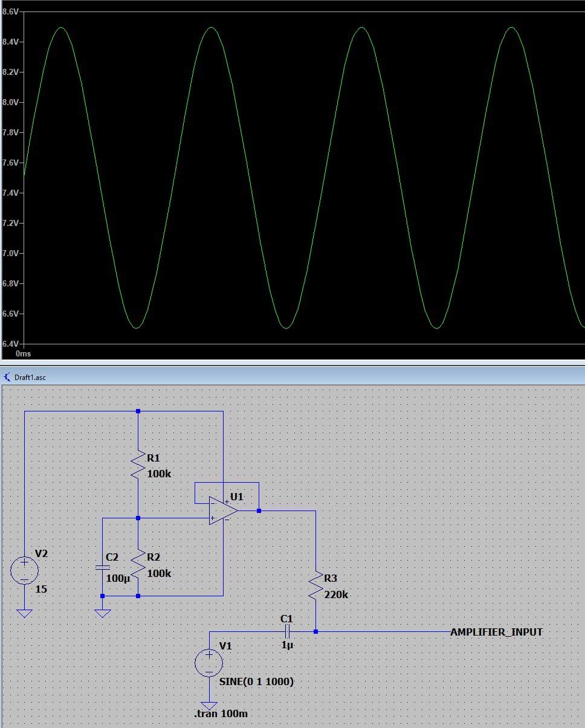Click the 15 value under V2
The image size is (585, 728).
[41, 588]
